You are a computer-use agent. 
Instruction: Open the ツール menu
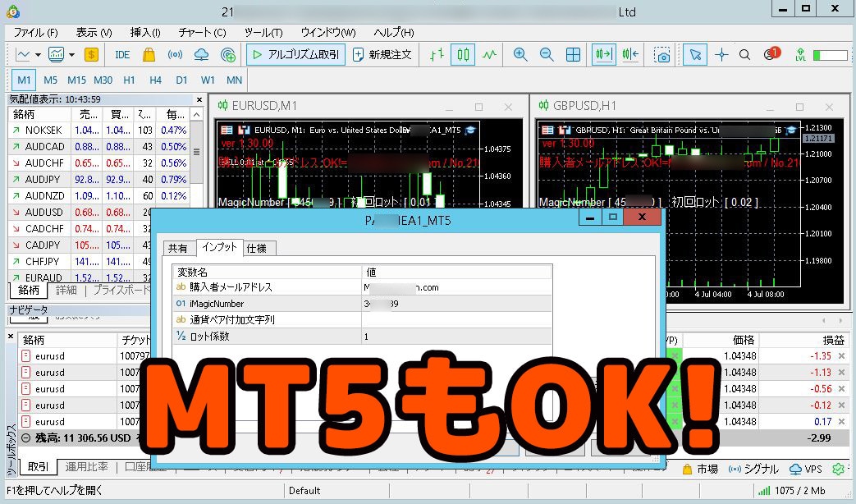coord(263,33)
